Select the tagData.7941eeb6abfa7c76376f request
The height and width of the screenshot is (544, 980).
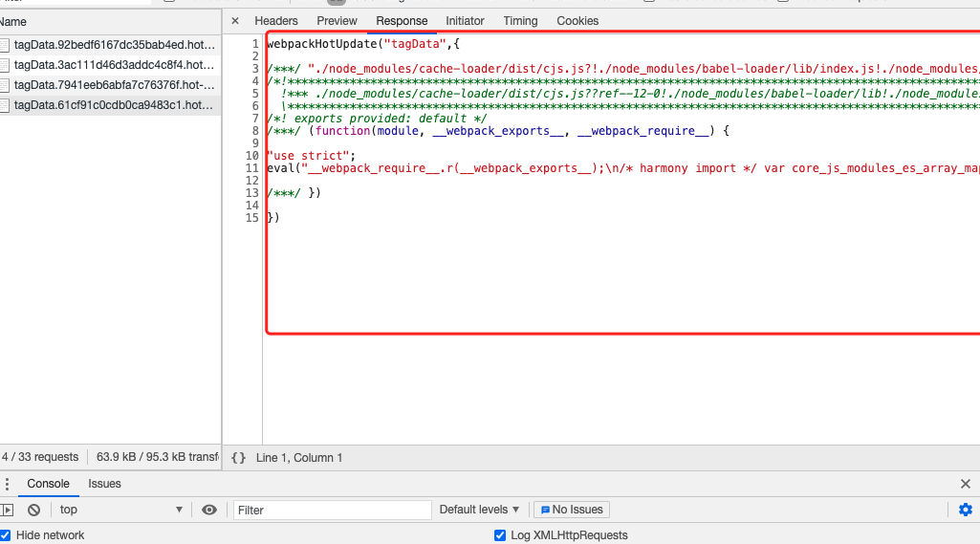[113, 85]
